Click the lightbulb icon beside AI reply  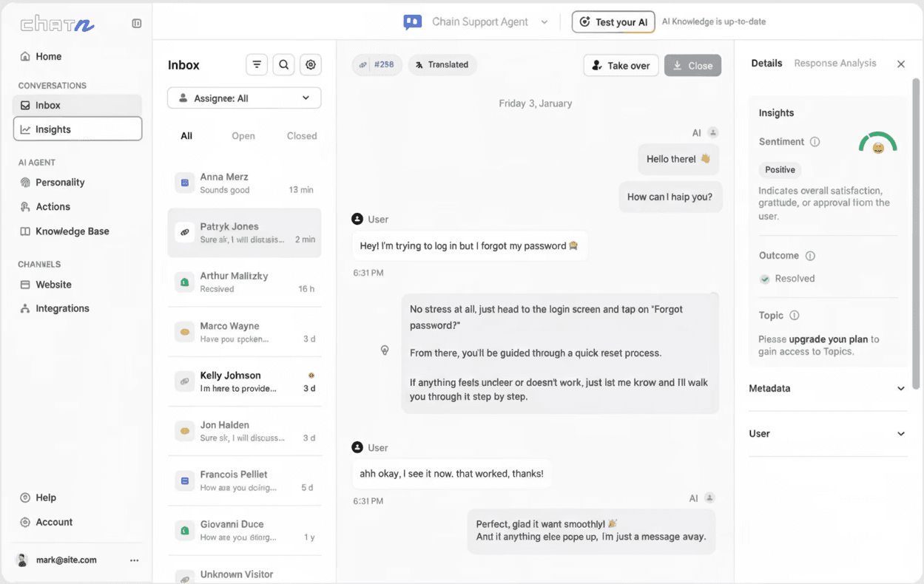coord(385,350)
